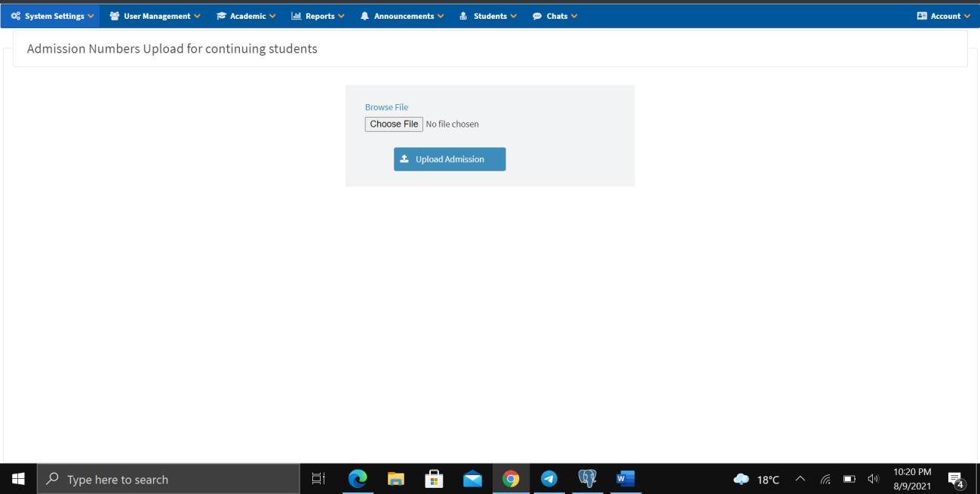Click the System Settings gears icon
Image resolution: width=980 pixels, height=494 pixels.
(16, 16)
